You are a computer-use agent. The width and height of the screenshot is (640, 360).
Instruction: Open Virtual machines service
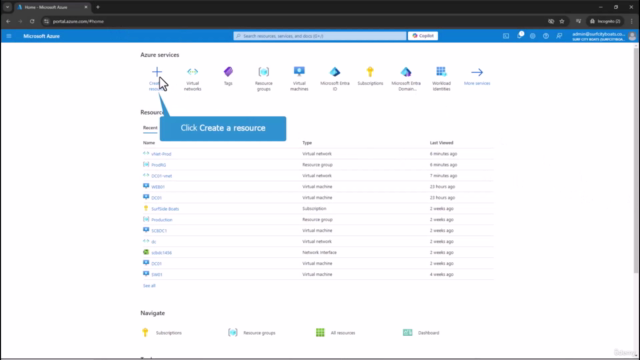point(299,78)
